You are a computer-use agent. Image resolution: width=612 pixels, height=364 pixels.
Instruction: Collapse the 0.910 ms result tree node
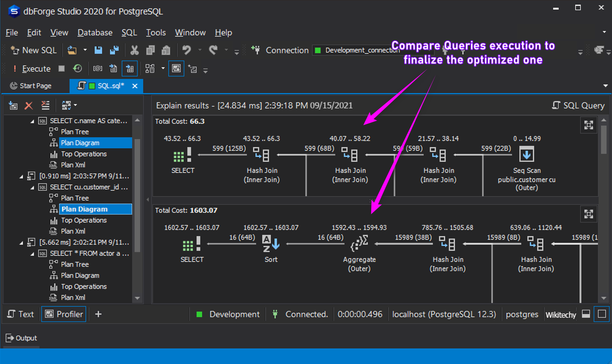click(x=21, y=176)
